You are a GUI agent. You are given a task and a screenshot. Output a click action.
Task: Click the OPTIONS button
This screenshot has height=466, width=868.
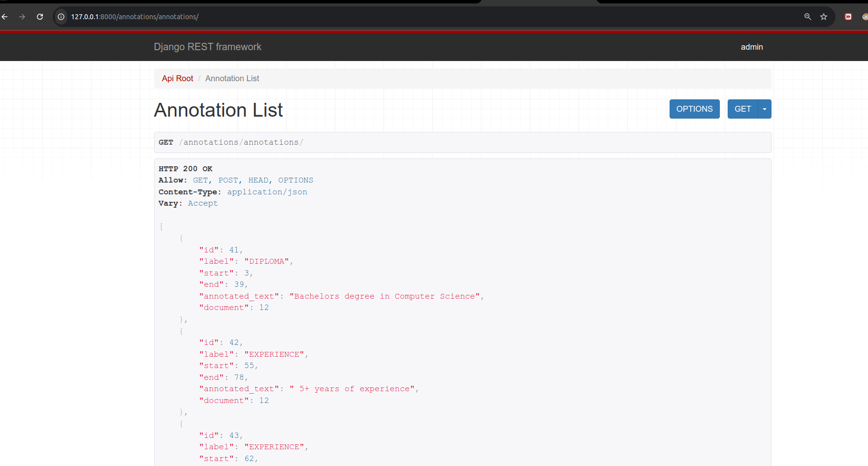(694, 109)
